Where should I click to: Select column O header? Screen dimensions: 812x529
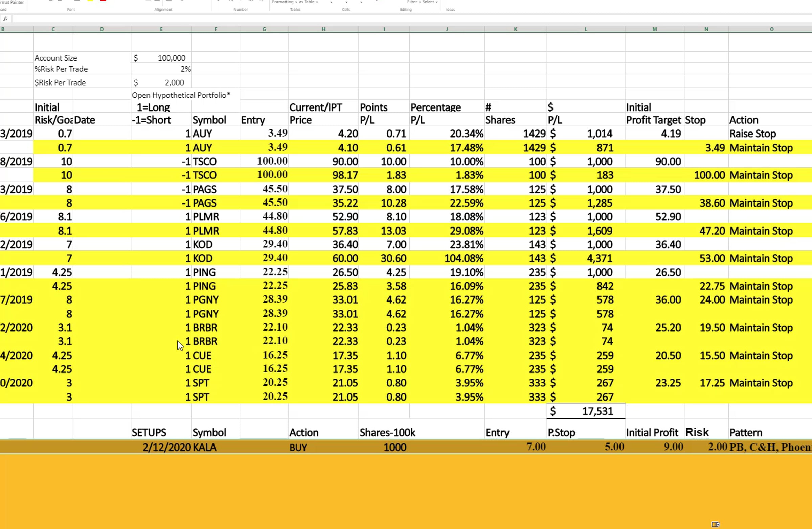771,29
